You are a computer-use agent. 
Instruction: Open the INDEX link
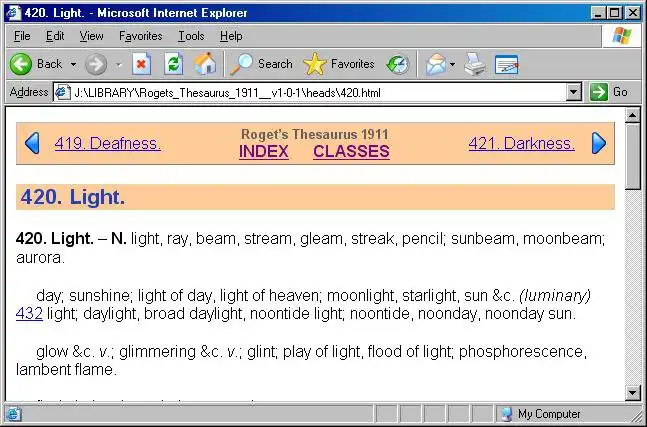tap(264, 151)
